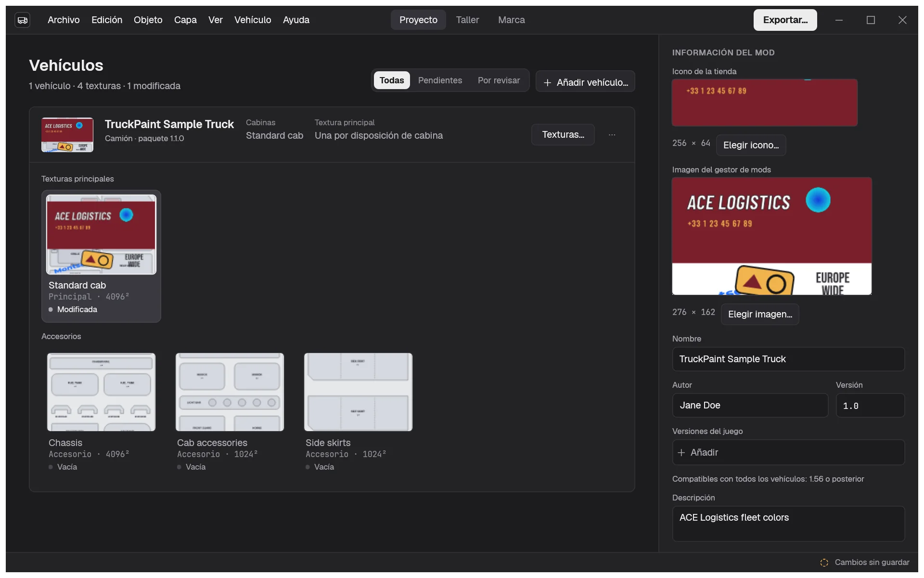The image size is (924, 578).
Task: Open the Ayuda menu
Action: coord(296,20)
